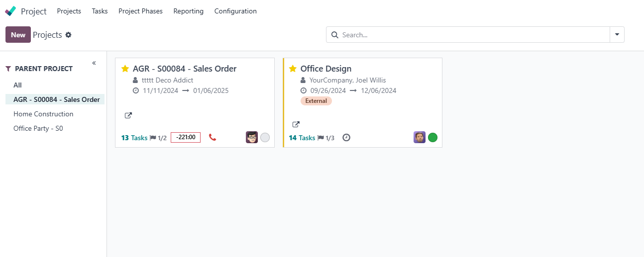This screenshot has height=257, width=644.
Task: Toggle the favorite star on AGR - S00084
Action: coord(125,69)
